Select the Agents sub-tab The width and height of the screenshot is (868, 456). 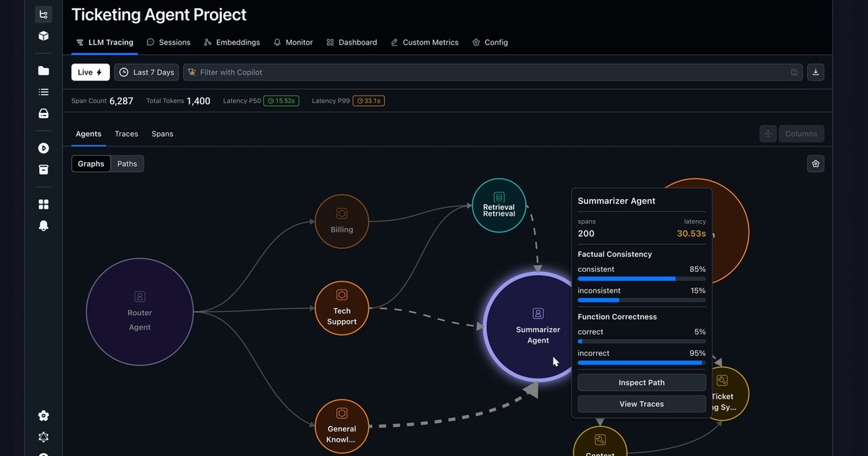point(88,134)
